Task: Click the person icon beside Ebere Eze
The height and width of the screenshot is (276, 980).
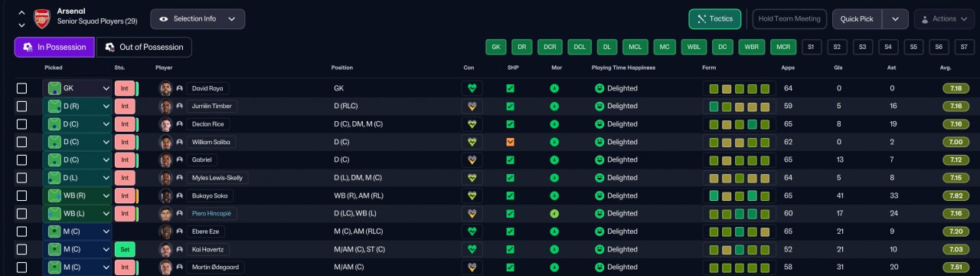Action: (179, 232)
